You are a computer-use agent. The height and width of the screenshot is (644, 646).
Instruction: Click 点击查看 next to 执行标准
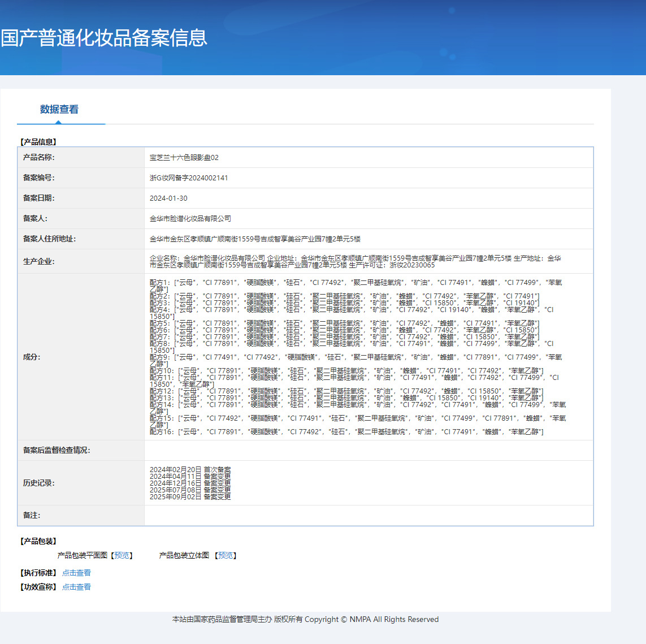[76, 573]
